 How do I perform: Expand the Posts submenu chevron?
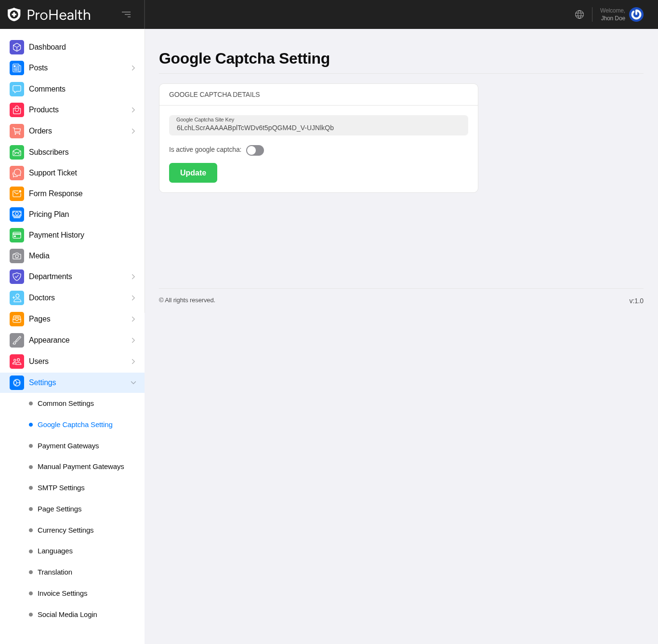133,68
